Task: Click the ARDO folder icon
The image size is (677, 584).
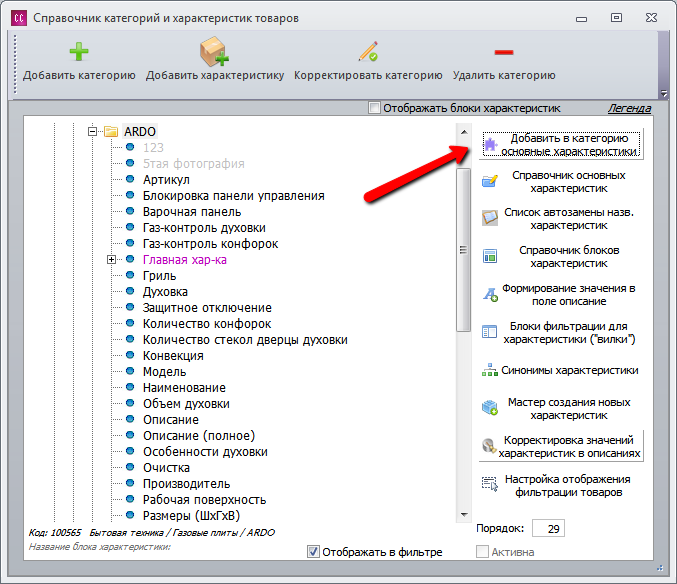Action: pyautogui.click(x=111, y=131)
